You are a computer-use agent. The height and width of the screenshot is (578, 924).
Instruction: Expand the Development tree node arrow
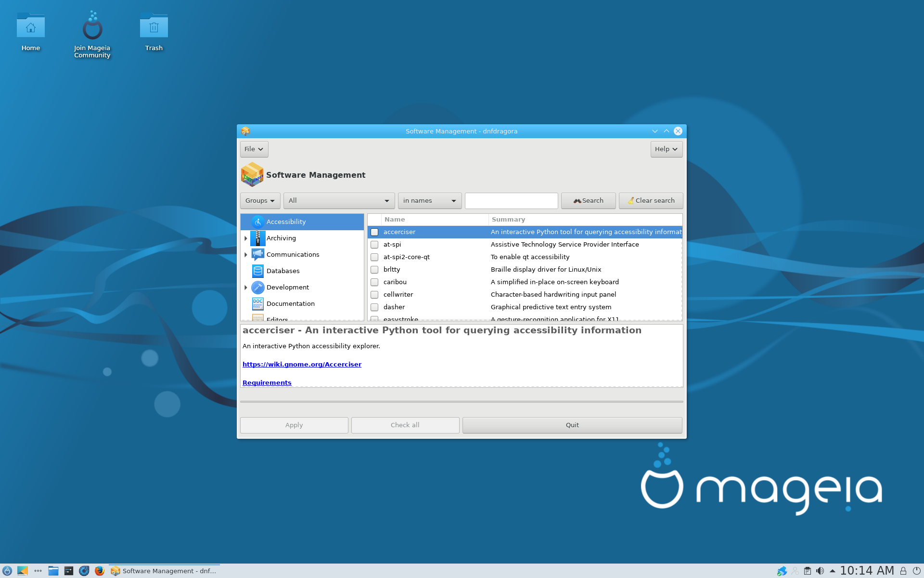tap(246, 288)
